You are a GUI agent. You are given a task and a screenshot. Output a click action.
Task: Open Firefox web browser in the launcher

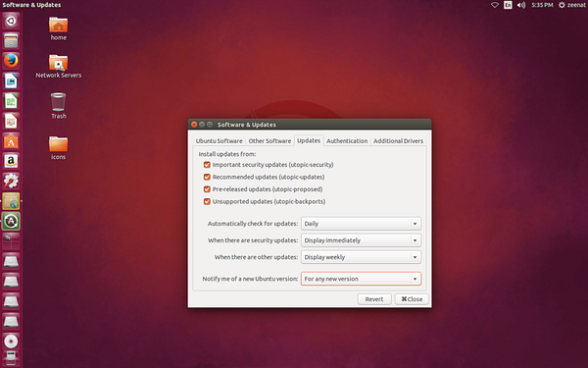[11, 61]
